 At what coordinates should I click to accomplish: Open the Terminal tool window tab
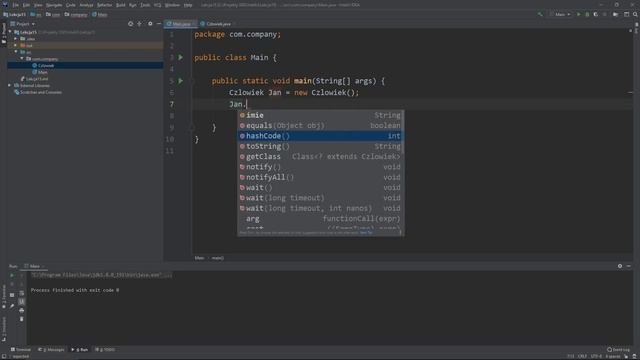click(21, 349)
